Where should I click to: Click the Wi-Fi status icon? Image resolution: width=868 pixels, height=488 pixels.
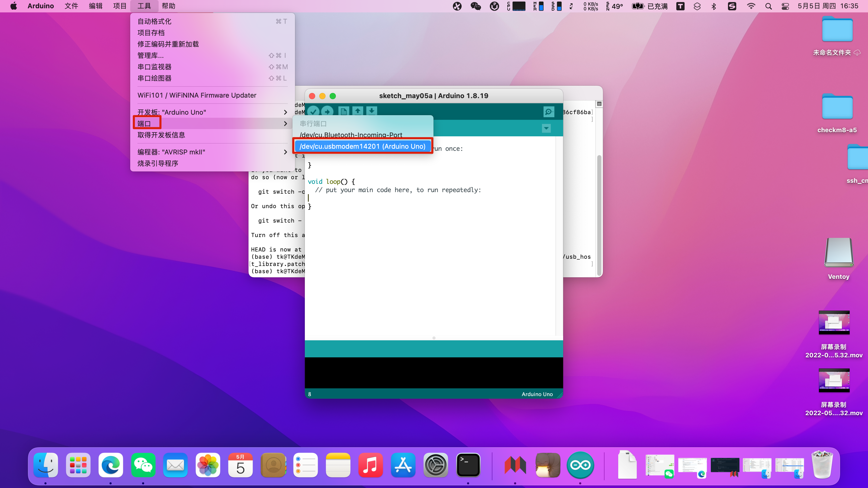click(751, 6)
